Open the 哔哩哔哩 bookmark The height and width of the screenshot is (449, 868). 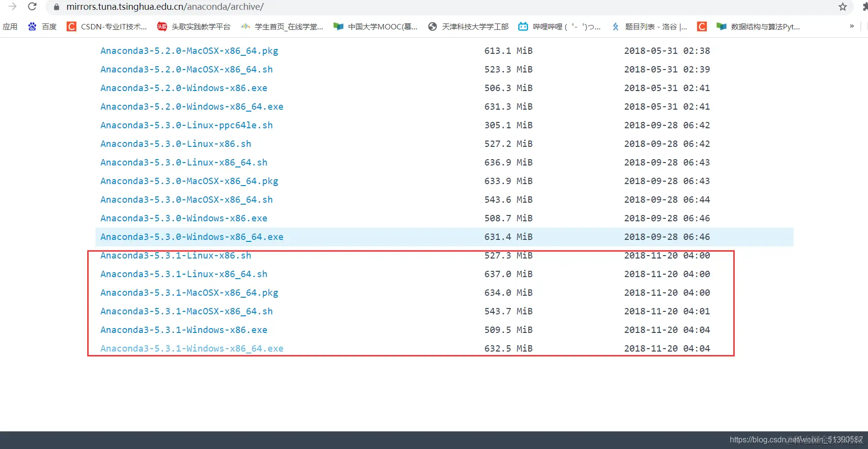tap(559, 26)
